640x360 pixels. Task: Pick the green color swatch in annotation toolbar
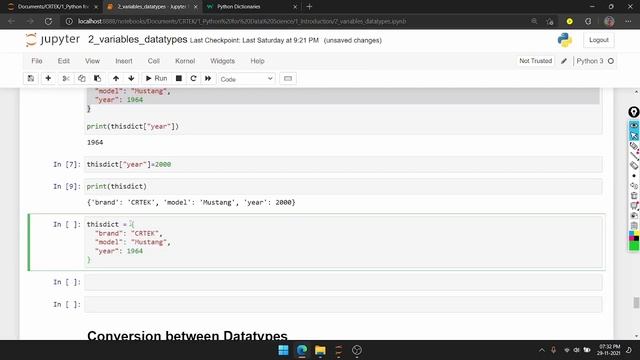coord(633,245)
